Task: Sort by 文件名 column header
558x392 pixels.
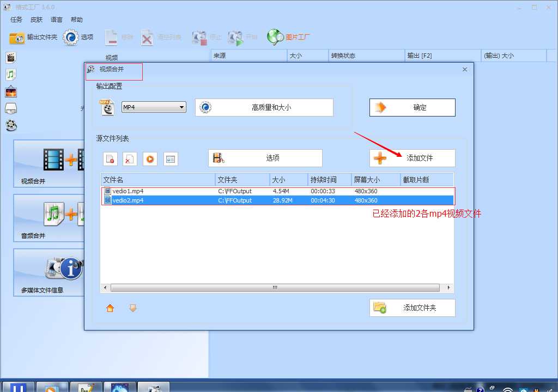Action: tap(159, 180)
